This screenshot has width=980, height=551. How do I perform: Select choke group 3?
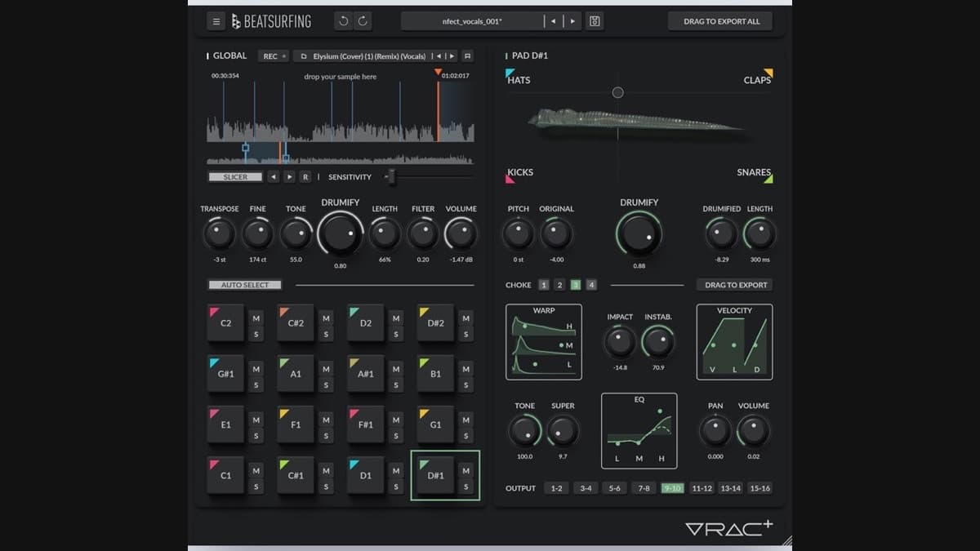click(576, 285)
